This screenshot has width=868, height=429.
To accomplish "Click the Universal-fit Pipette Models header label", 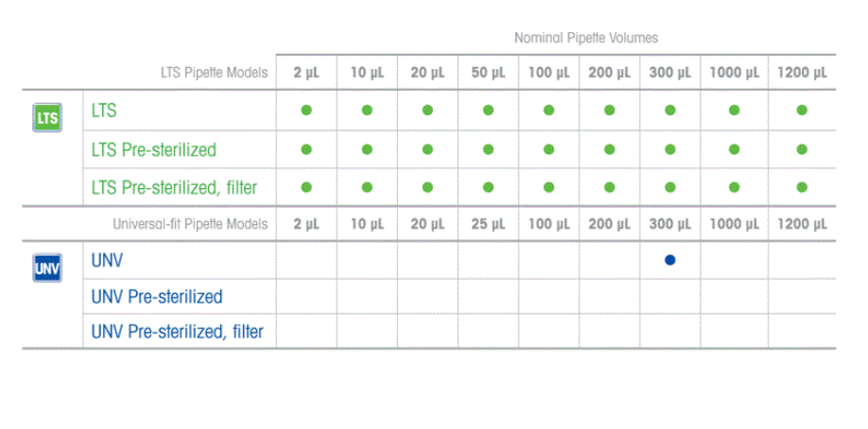I will [190, 224].
